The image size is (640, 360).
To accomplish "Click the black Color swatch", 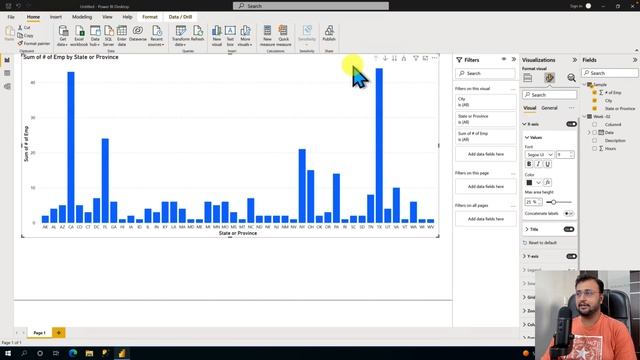I will [529, 182].
